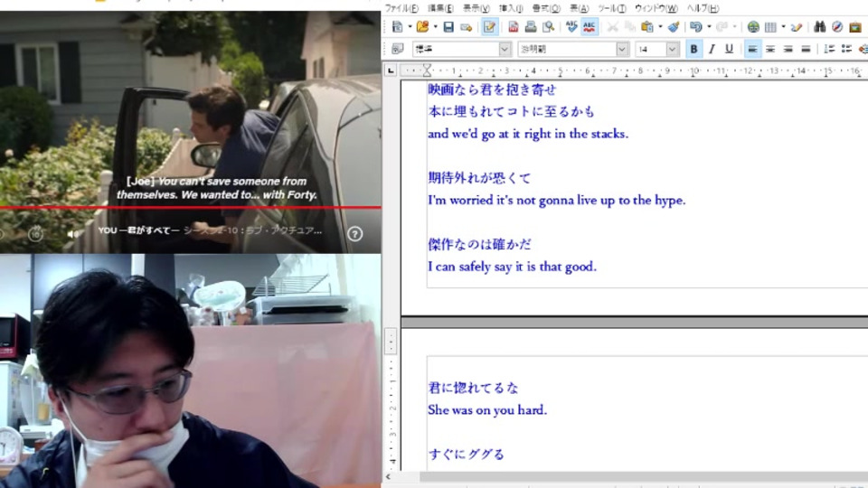Click the Print preview magnifier icon

coord(548,26)
